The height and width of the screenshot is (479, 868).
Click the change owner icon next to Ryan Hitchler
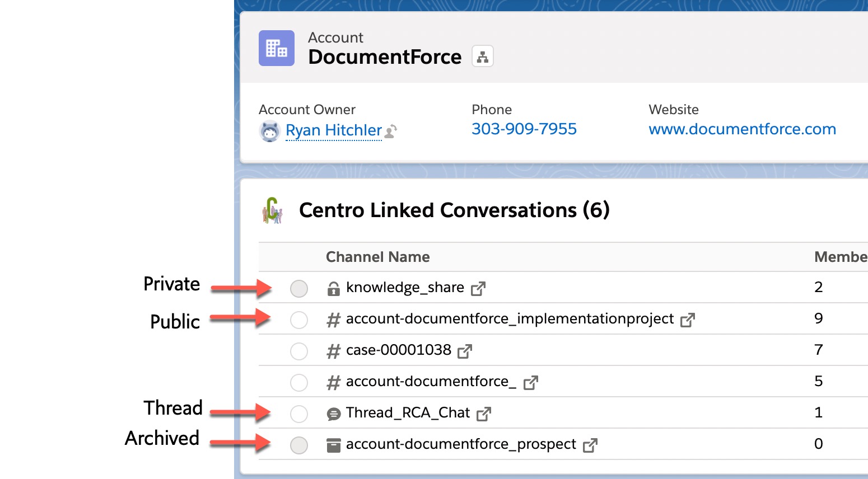point(391,131)
